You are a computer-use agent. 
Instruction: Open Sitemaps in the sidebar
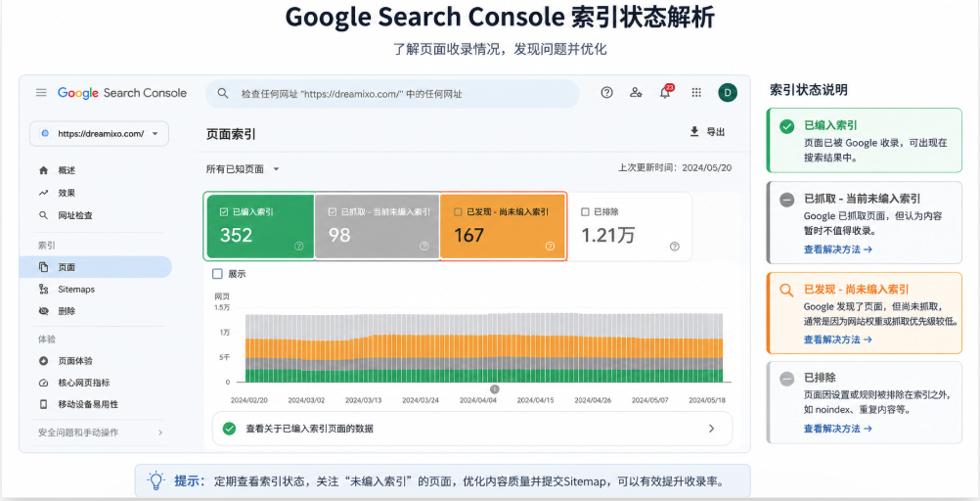click(x=76, y=289)
